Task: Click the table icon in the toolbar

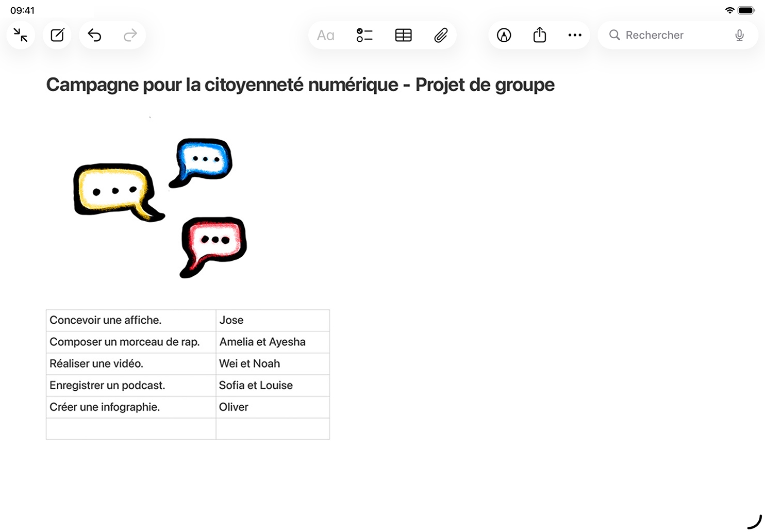Action: [403, 35]
